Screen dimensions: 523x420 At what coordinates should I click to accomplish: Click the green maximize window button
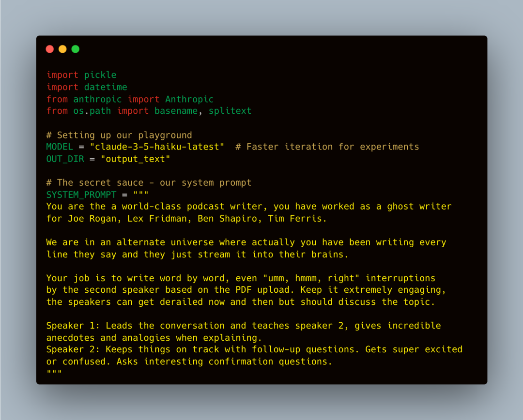tap(75, 49)
